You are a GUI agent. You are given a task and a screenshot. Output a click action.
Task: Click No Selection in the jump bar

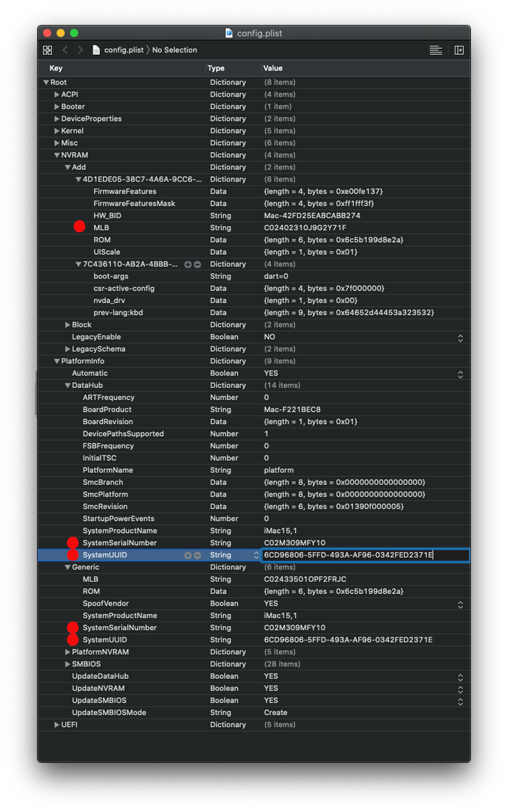pyautogui.click(x=175, y=50)
